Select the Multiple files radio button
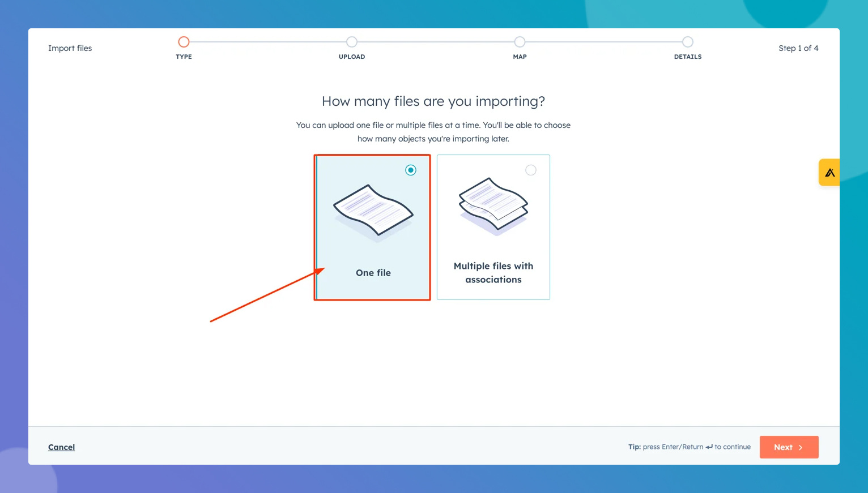Screen dimensions: 868x493 point(530,170)
